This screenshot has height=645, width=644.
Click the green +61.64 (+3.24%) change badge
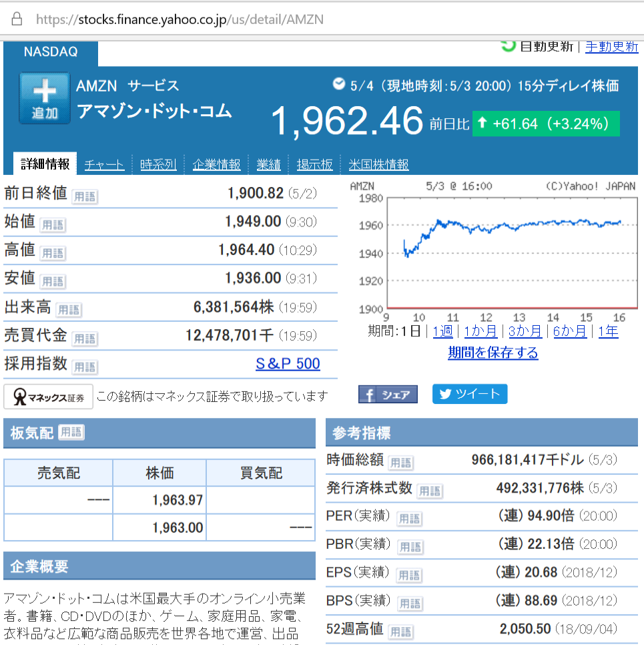pos(546,124)
